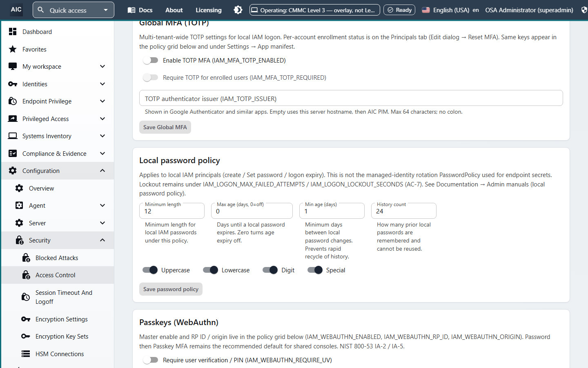The image size is (588, 368).
Task: Click the Endpoint Privilege clock-lock icon
Action: click(x=13, y=101)
